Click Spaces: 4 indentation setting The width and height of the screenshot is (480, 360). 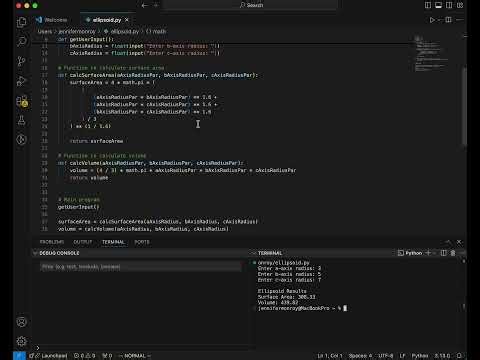pyautogui.click(x=360, y=356)
